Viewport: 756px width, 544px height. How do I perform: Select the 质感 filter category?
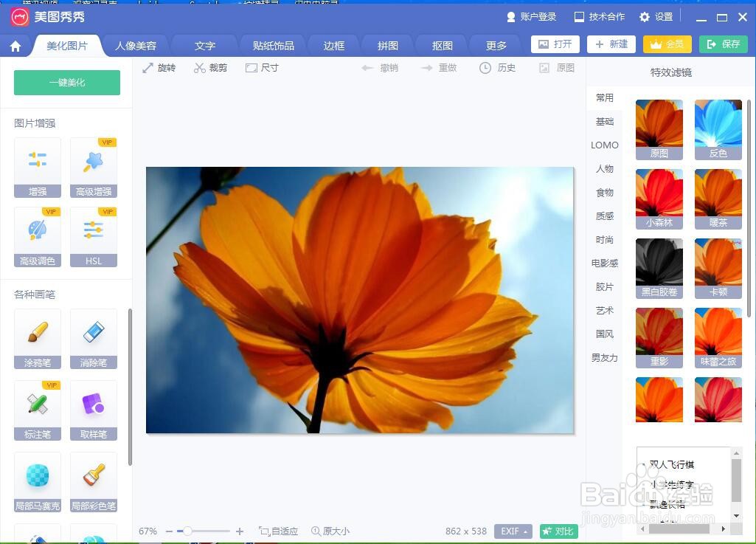pos(605,216)
